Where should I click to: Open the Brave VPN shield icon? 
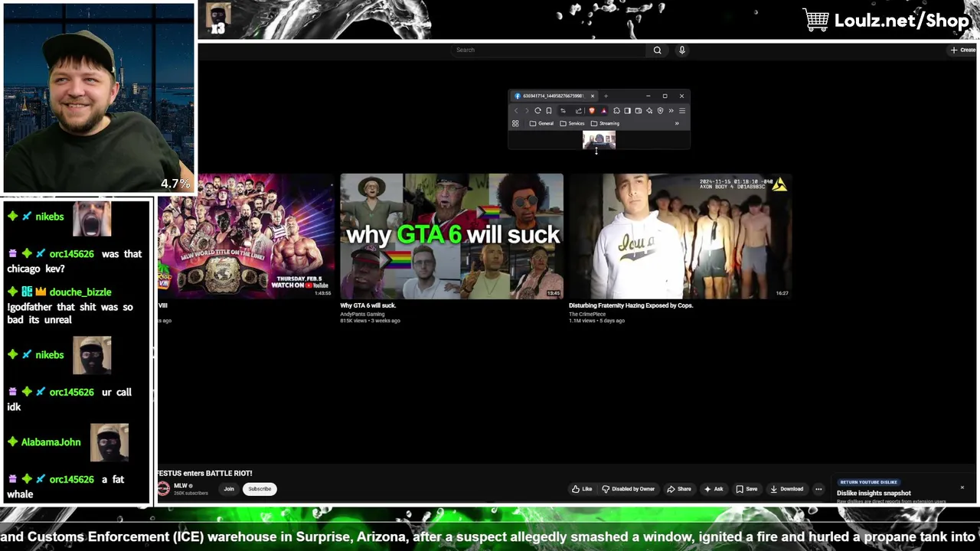click(660, 111)
